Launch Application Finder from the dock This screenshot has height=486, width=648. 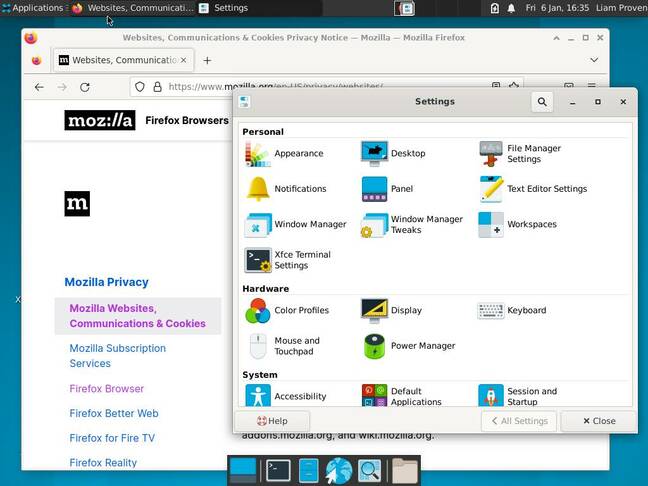(x=369, y=471)
